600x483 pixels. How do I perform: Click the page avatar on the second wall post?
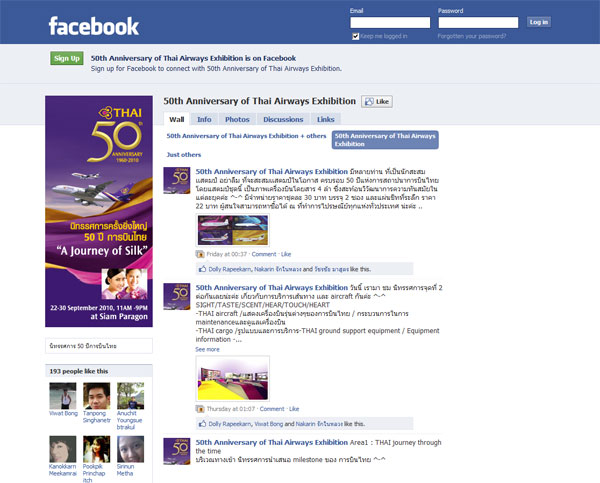[x=177, y=296]
